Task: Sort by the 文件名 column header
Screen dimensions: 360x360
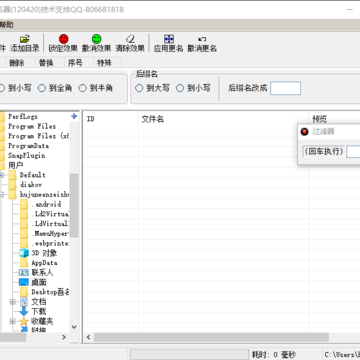Action: tap(223, 119)
